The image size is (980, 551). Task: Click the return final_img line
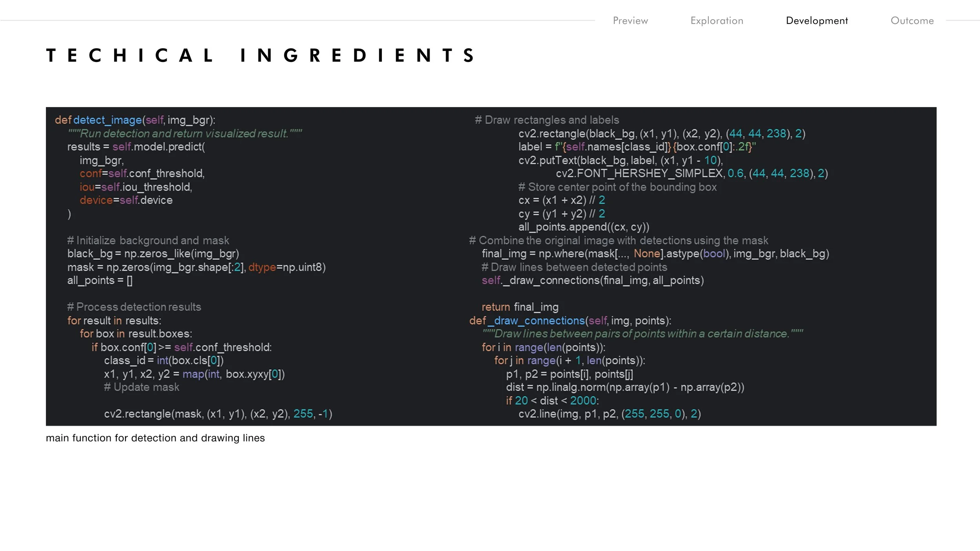click(520, 307)
